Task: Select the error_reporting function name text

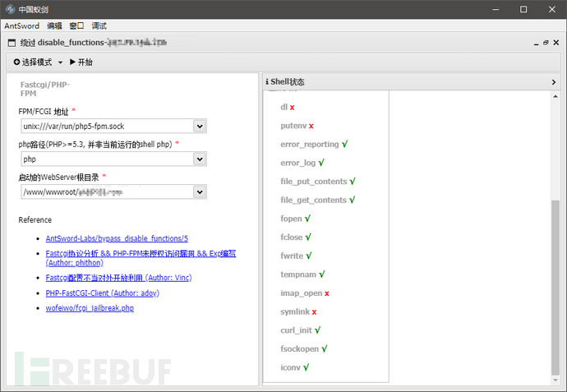Action: coord(310,145)
